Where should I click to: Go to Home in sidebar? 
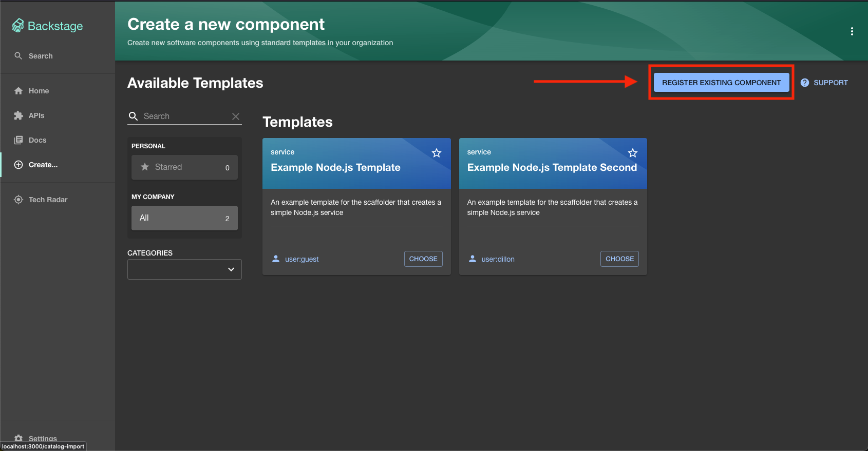[x=58, y=91]
